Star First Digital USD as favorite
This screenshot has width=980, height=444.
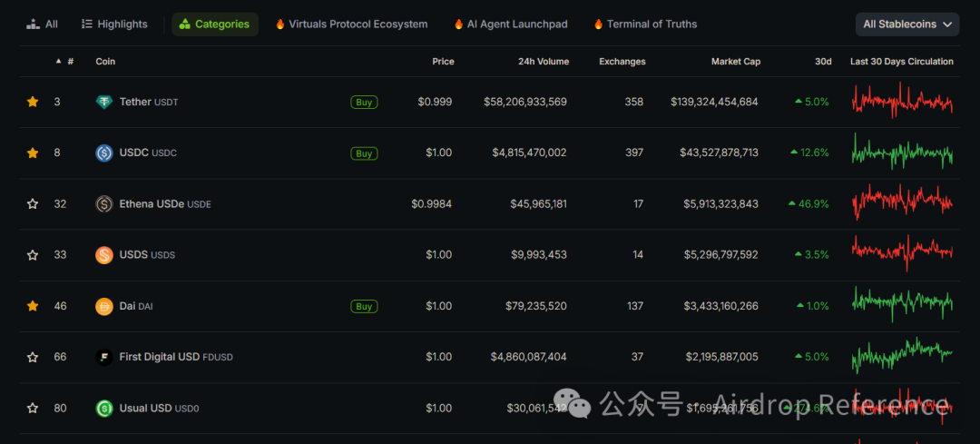33,357
